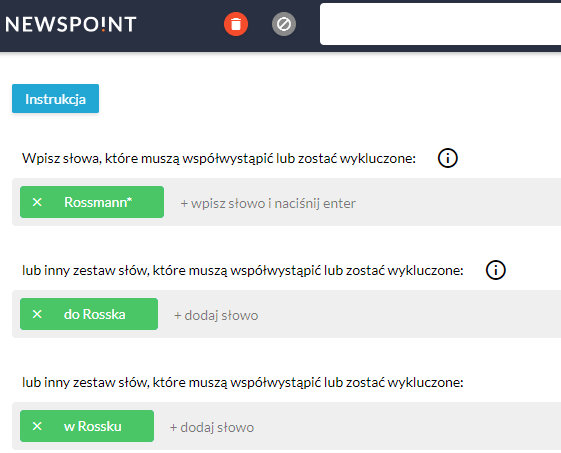Screen dimensions: 561x453
Task: Click the gray prohibition circle icon
Action: 284,24
